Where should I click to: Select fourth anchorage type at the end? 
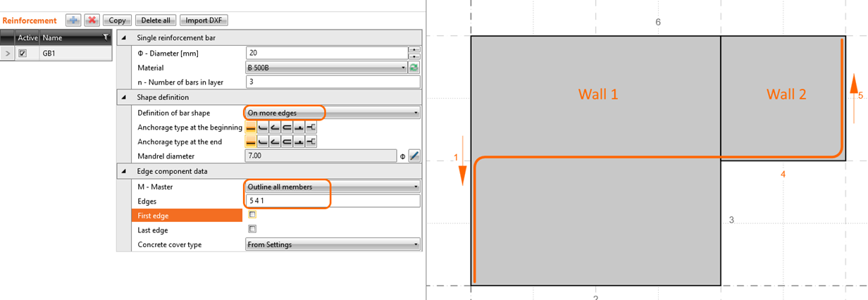(287, 142)
